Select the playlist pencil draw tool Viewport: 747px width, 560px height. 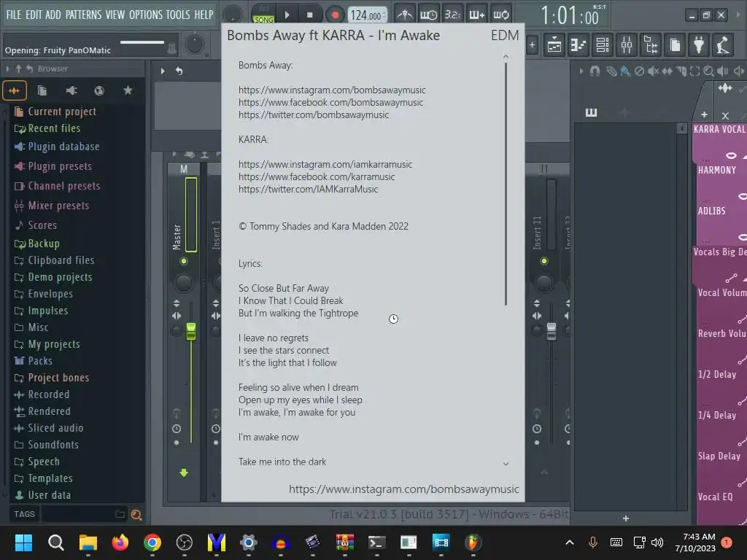[x=611, y=71]
